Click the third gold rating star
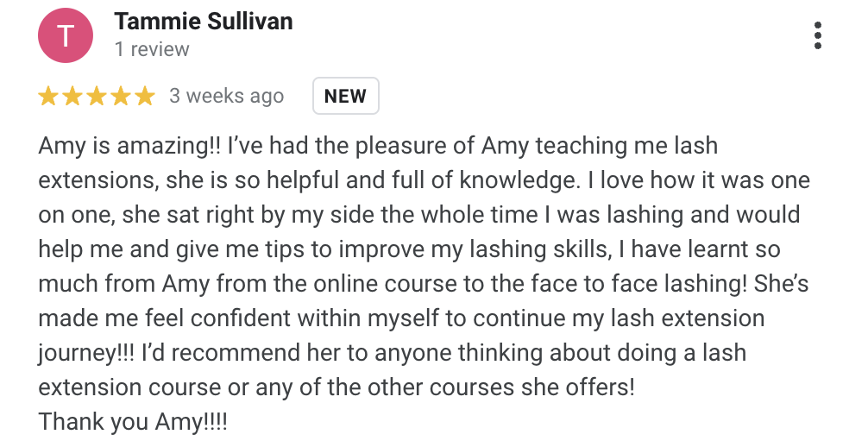868x447 pixels. 97,96
